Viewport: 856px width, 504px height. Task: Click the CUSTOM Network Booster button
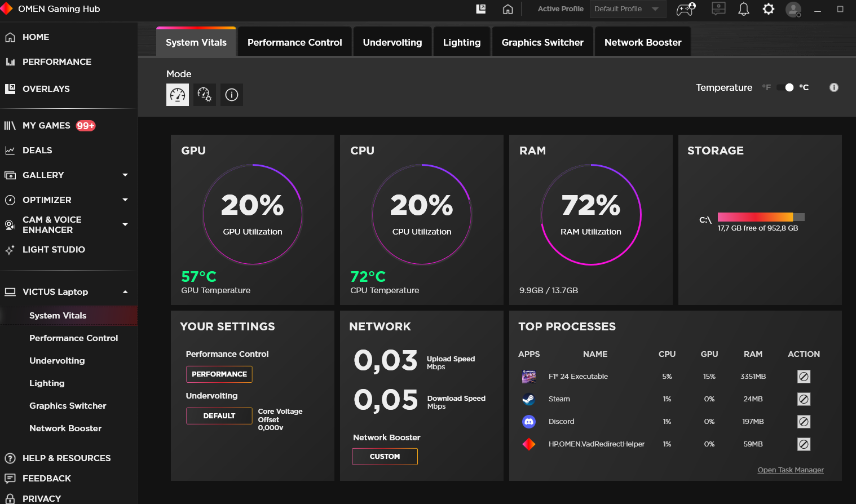click(385, 457)
